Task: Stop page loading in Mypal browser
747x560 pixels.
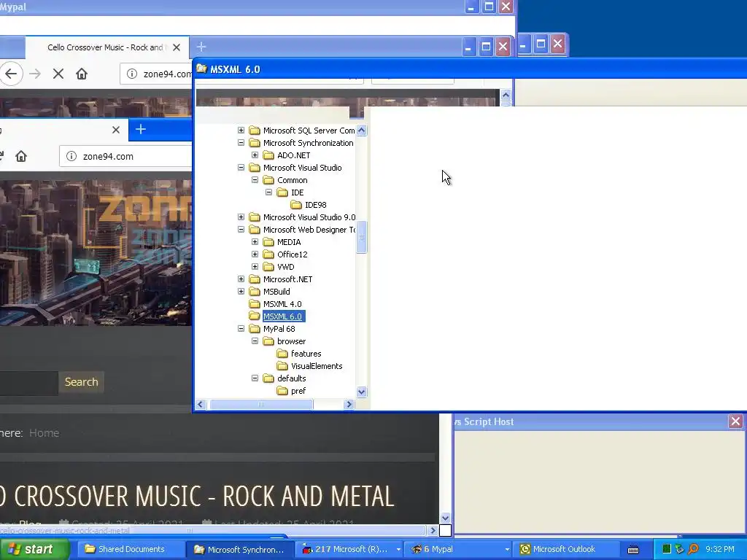Action: 58,74
